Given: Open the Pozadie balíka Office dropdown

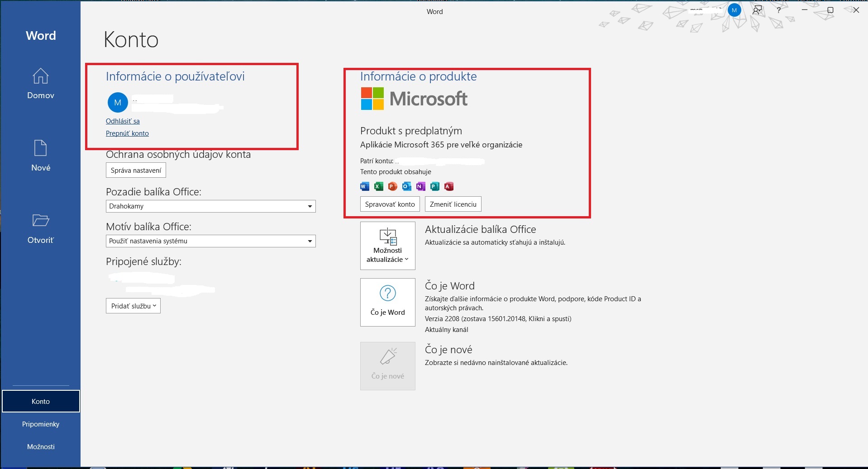Looking at the screenshot, I should point(211,206).
